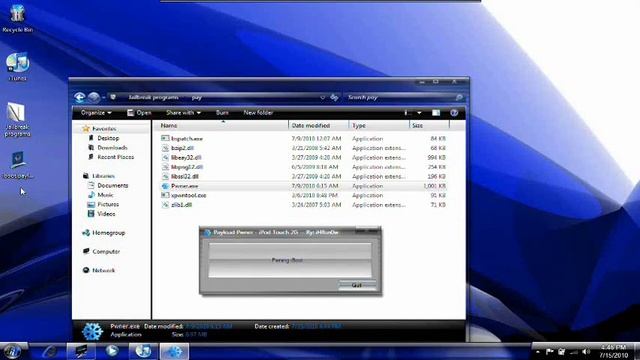
Task: Switch to iTunes on the taskbar
Action: click(x=143, y=351)
